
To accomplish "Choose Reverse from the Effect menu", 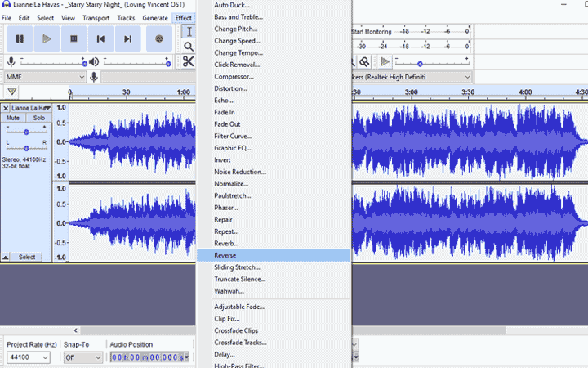I will (225, 256).
